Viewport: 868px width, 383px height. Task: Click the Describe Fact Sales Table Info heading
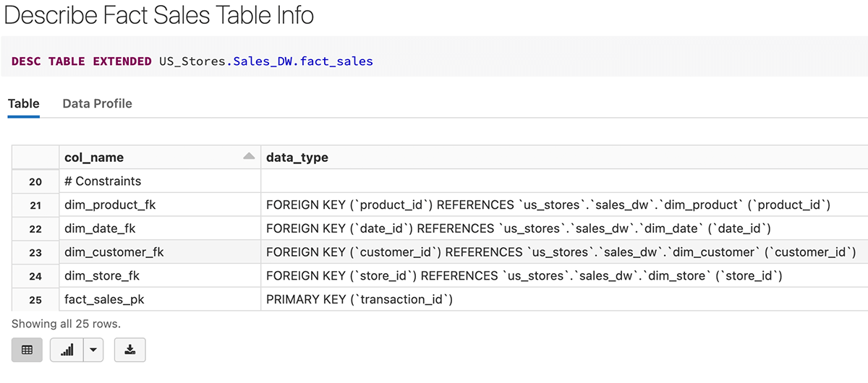(159, 16)
